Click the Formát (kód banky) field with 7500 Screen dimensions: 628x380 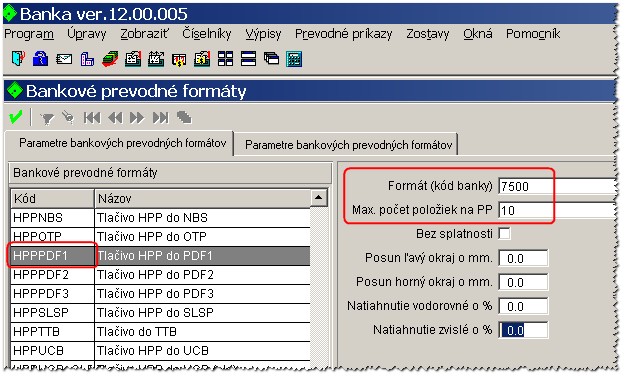coord(557,186)
